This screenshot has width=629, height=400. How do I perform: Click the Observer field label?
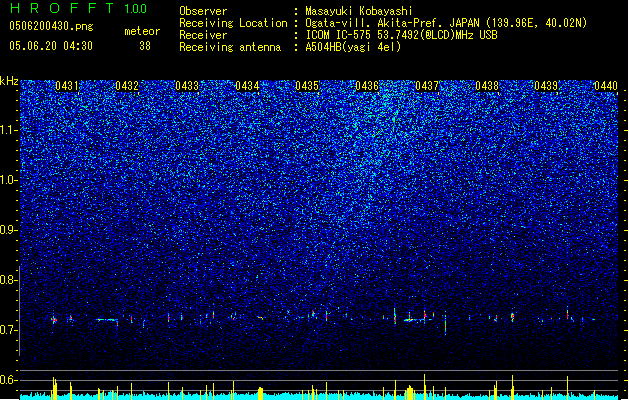(203, 11)
